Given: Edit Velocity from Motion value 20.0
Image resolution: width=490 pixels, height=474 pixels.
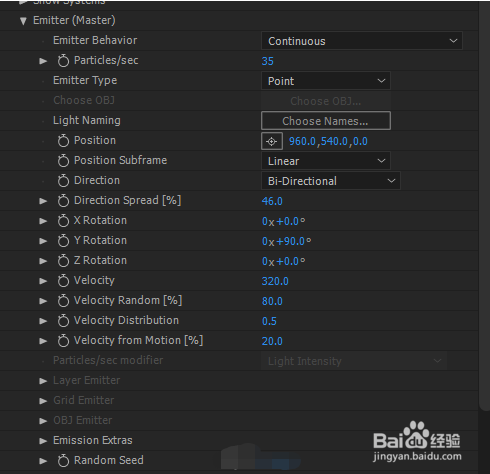Looking at the screenshot, I should pyautogui.click(x=272, y=341).
